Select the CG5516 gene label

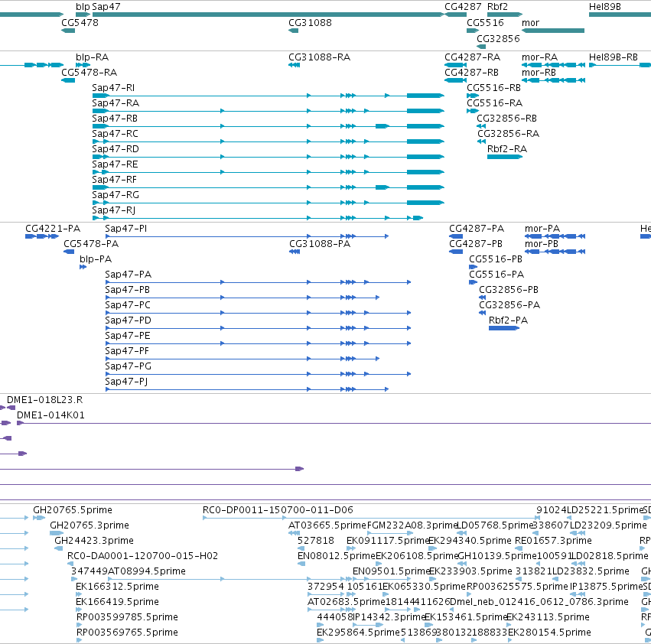pos(485,23)
